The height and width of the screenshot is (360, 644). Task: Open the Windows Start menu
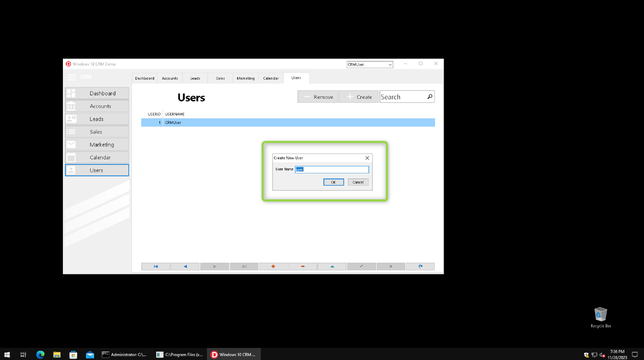[8, 354]
